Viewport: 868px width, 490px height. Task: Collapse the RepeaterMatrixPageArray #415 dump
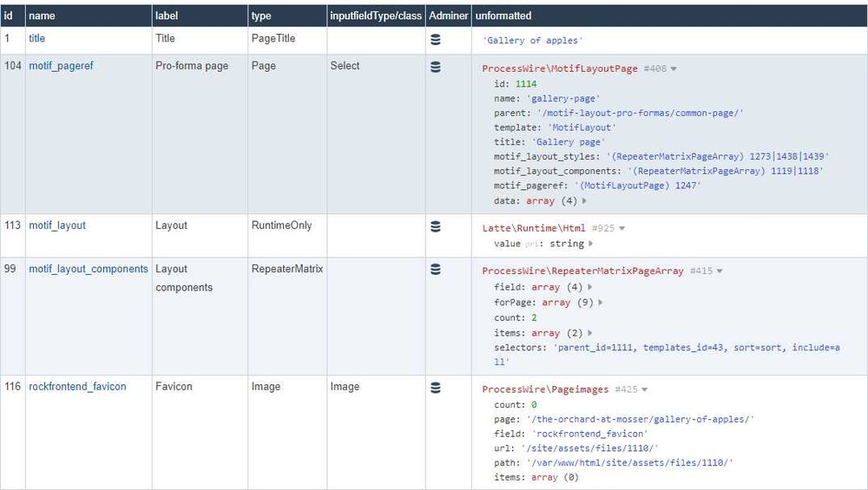720,271
